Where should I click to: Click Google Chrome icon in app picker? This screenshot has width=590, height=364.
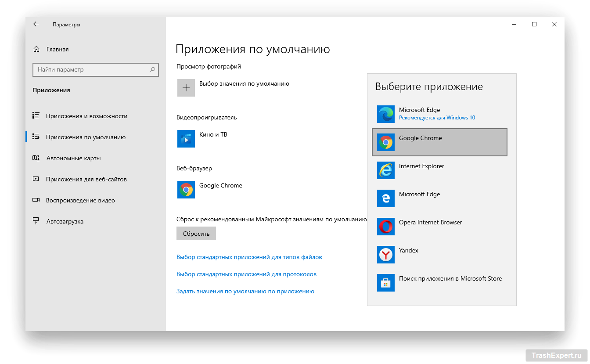[386, 142]
